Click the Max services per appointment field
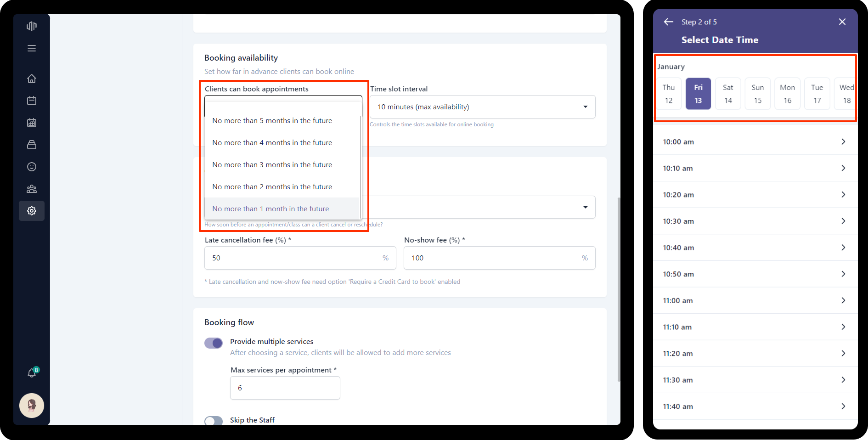This screenshot has height=440, width=868. [285, 388]
